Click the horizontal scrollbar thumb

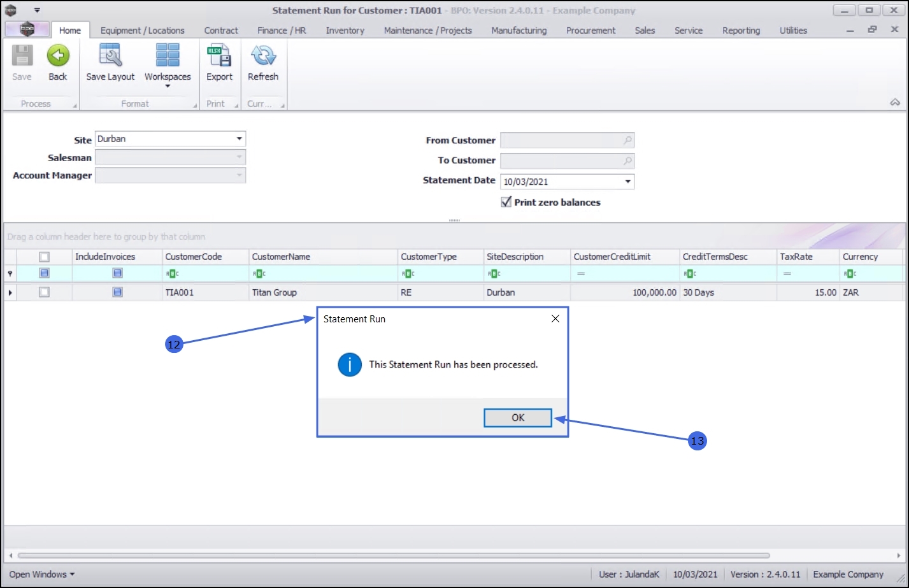[x=394, y=555]
